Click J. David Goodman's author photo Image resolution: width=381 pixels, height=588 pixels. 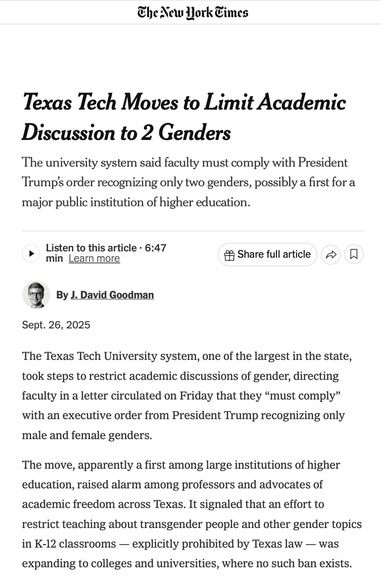[x=36, y=295]
